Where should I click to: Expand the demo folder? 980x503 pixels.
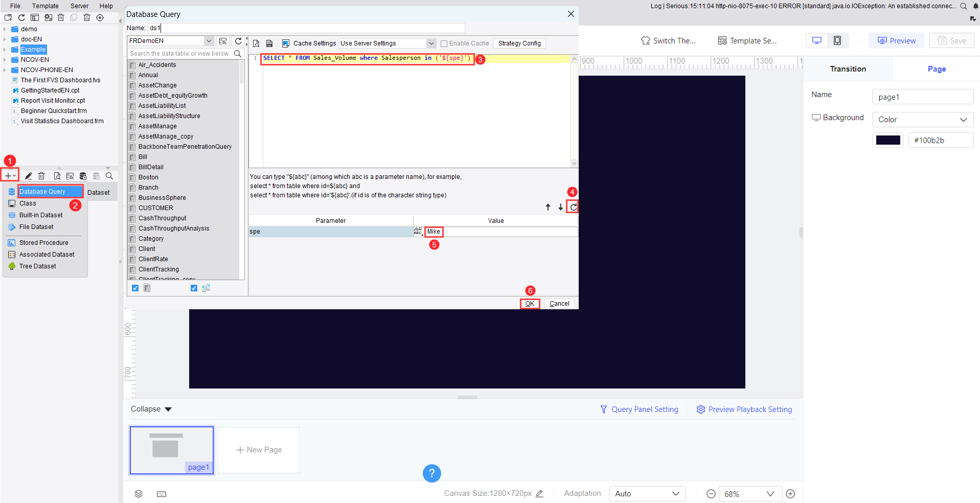pos(5,29)
